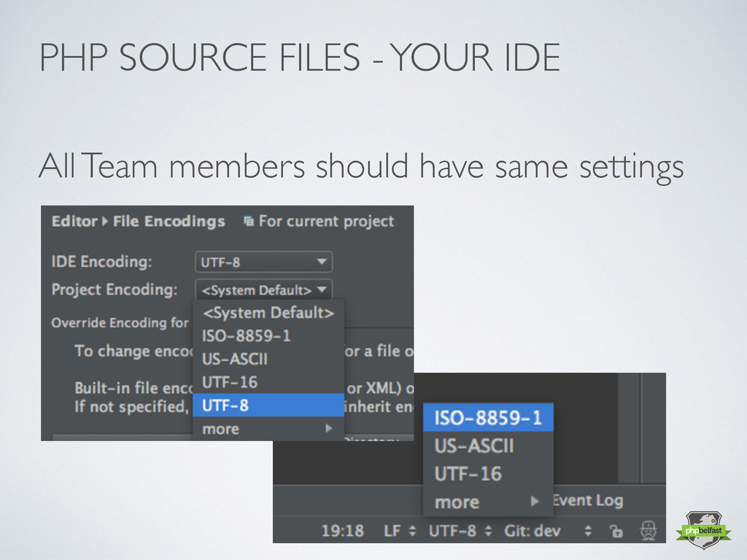Image resolution: width=747 pixels, height=560 pixels.
Task: Click the Hector inspector icon in status bar
Action: (x=649, y=531)
